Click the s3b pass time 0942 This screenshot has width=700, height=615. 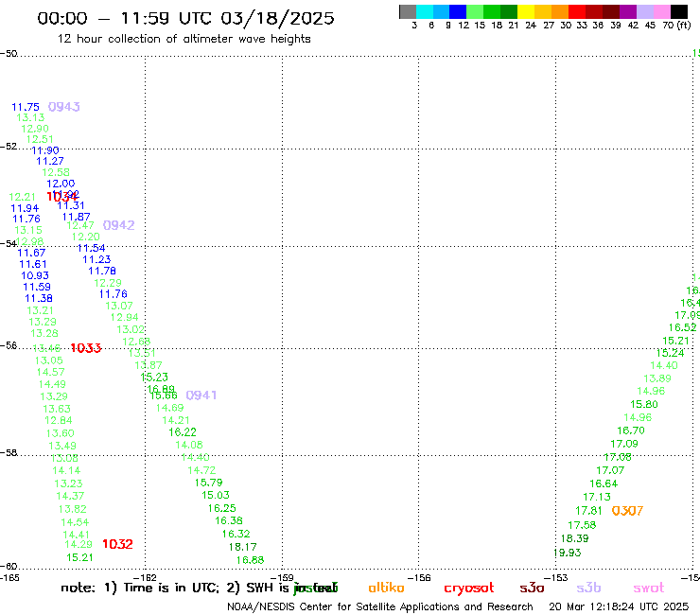click(x=119, y=225)
